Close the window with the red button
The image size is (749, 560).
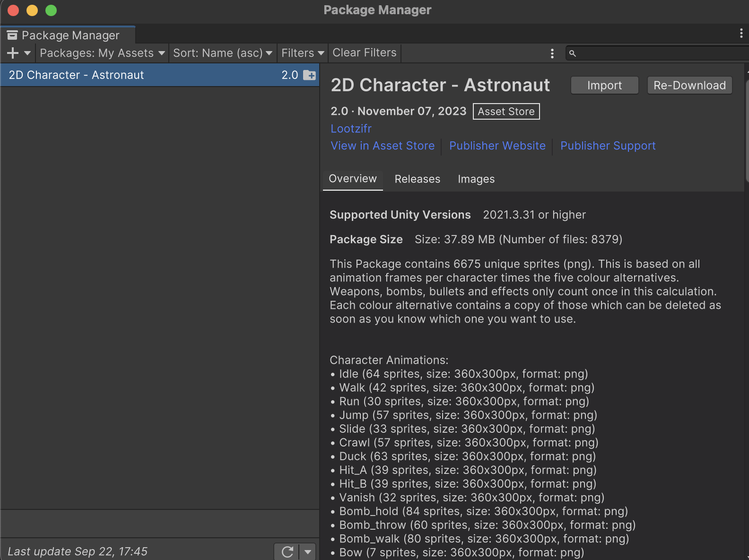pos(13,10)
